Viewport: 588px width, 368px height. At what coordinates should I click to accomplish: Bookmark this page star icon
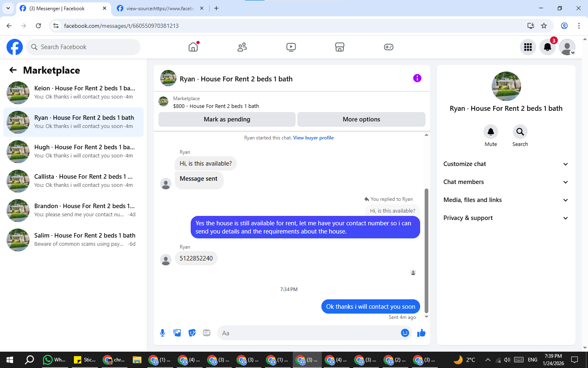click(x=544, y=26)
